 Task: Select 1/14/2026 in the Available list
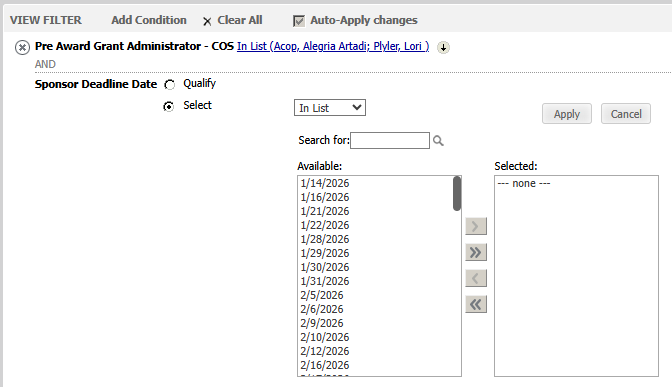325,183
